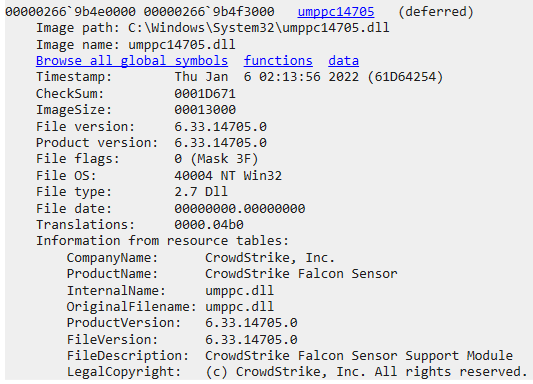Click the File OS value
The image size is (533, 384).
tap(228, 176)
